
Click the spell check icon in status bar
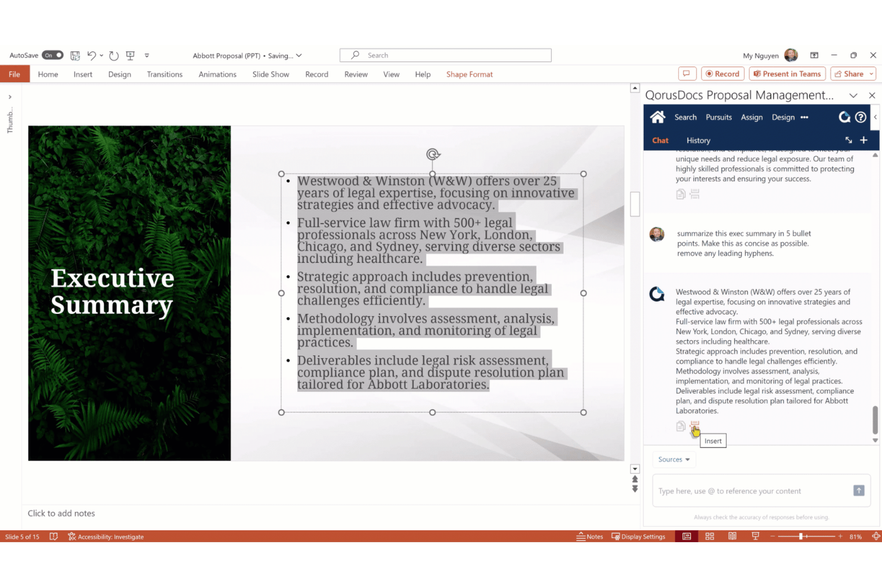(x=54, y=537)
